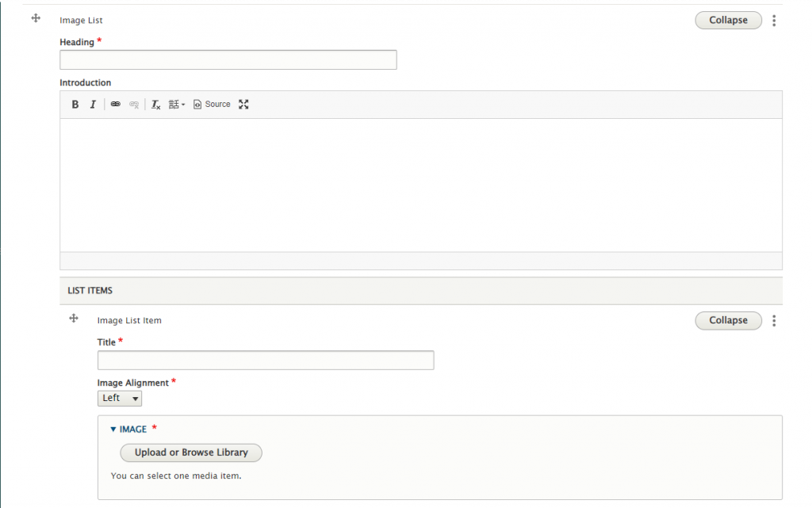Apply Italic formatting in Introduction editor

(x=94, y=105)
